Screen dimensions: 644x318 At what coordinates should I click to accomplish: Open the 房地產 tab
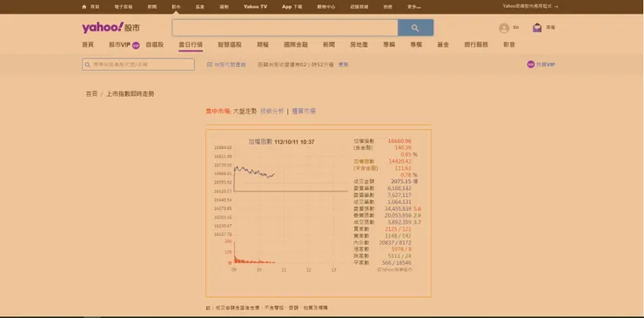pos(359,44)
